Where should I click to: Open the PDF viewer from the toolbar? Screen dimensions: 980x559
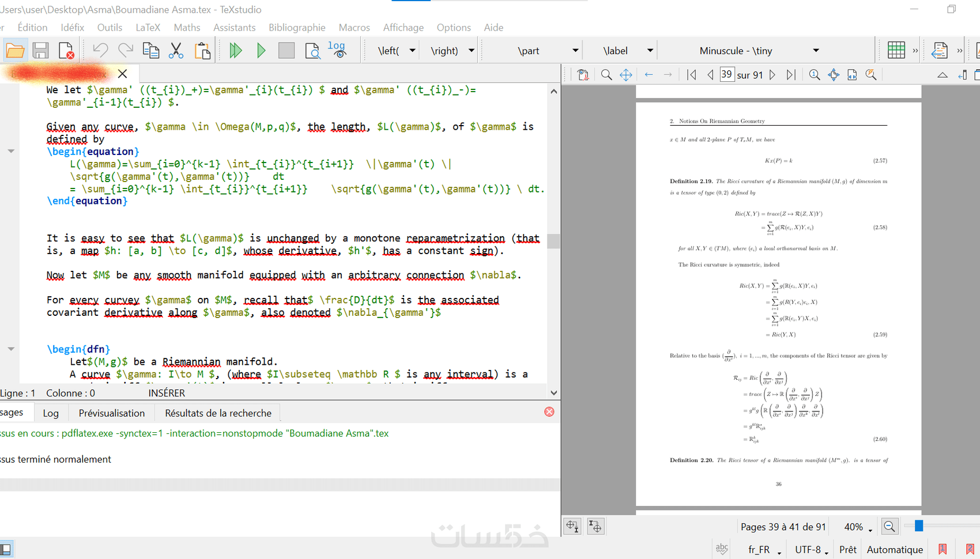[x=312, y=51]
